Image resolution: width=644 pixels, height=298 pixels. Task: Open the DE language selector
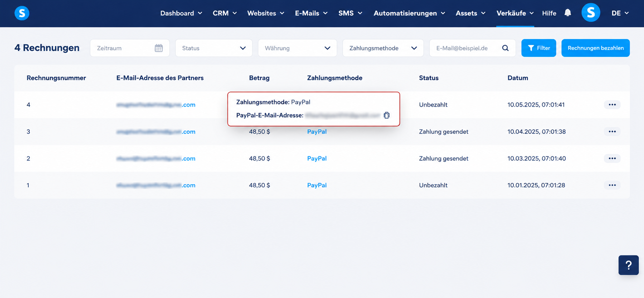620,13
